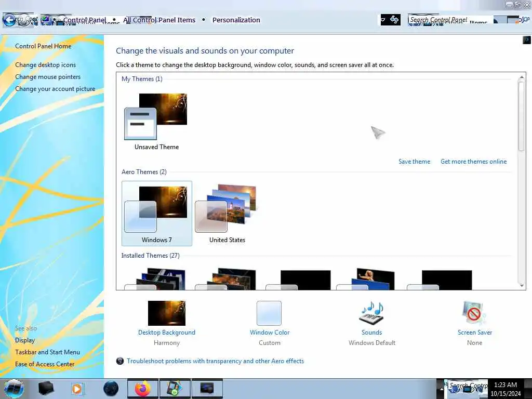
Task: Click Troubleshoot problems with transparency link
Action: click(215, 361)
